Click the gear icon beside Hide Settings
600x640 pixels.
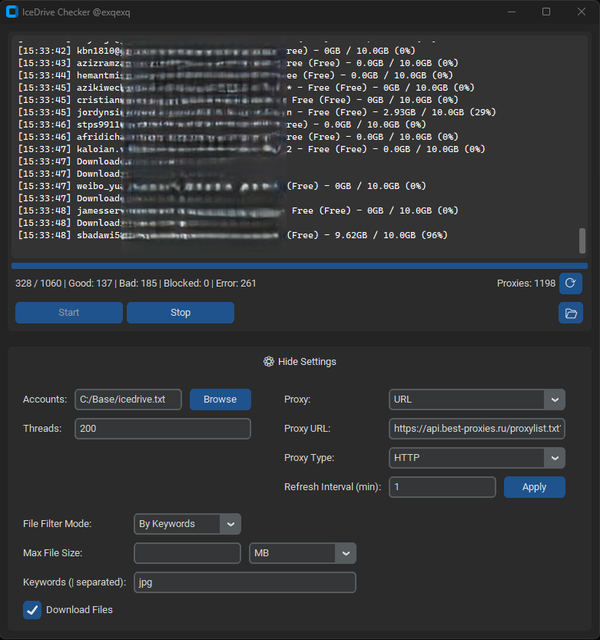coord(269,362)
